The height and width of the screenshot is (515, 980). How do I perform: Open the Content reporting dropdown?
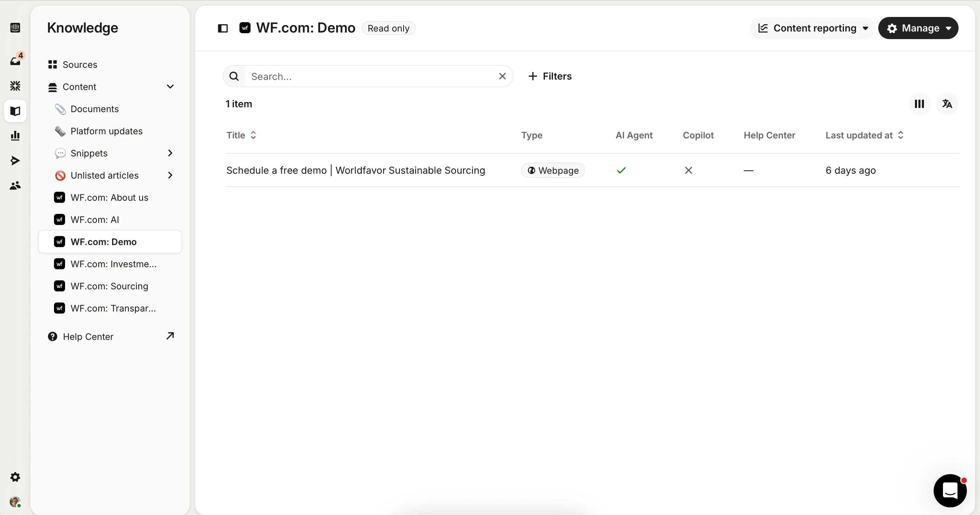813,28
